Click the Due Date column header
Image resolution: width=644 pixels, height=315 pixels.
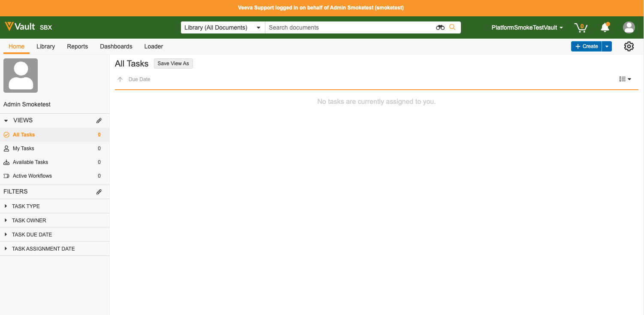[139, 79]
